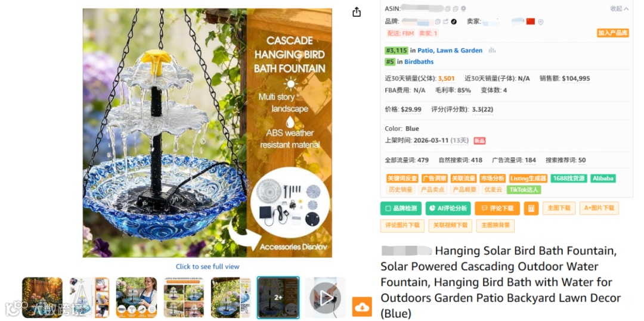
Task: Click the TikTok icon beside the brand
Action: (454, 21)
